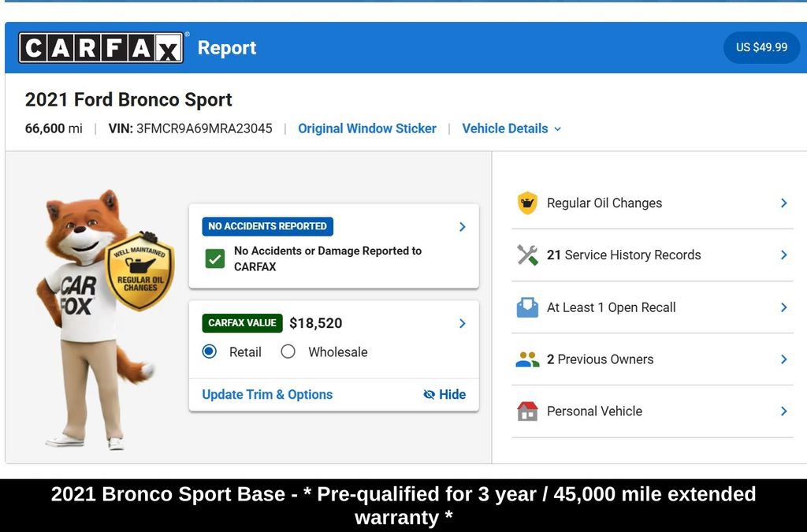
Task: Click the At Least 1 Open Recall text
Action: tap(612, 307)
